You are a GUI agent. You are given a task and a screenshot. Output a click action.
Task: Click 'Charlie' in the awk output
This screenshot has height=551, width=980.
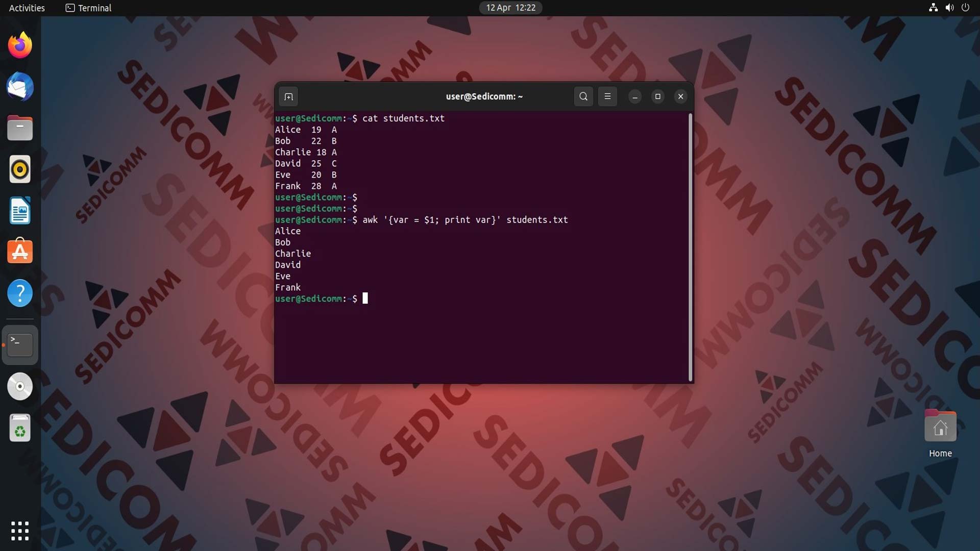[x=293, y=254]
